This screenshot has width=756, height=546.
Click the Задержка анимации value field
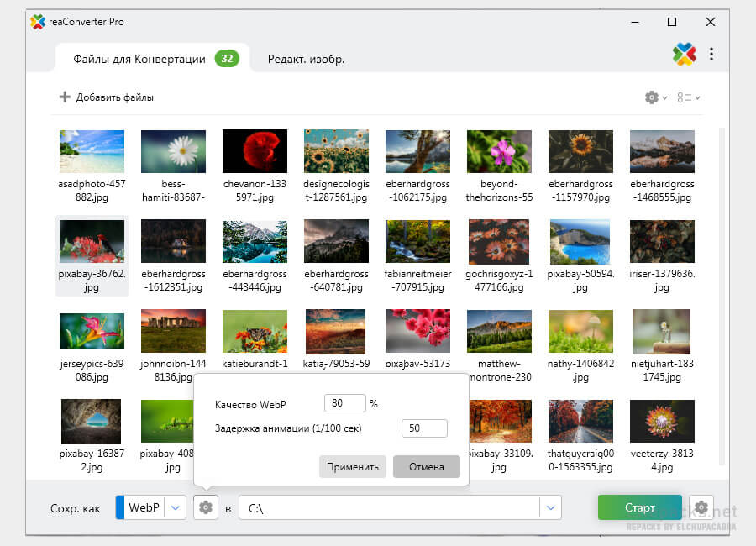(423, 428)
